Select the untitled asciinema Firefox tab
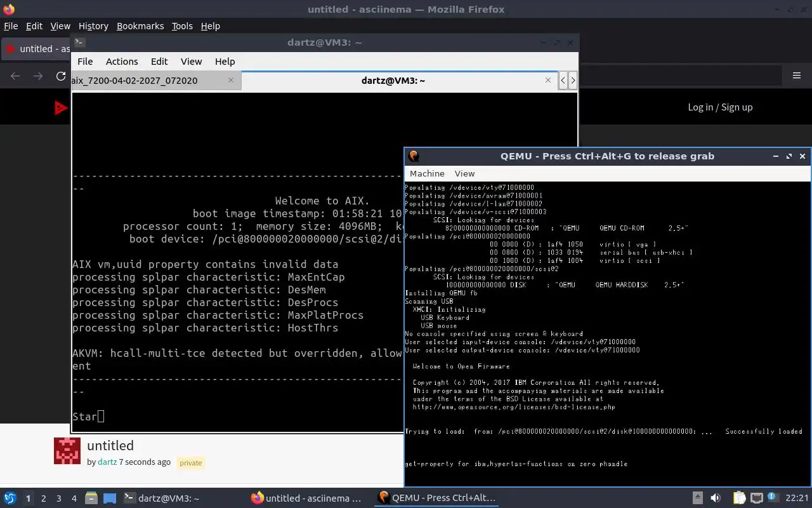The height and width of the screenshot is (508, 812). click(x=37, y=49)
